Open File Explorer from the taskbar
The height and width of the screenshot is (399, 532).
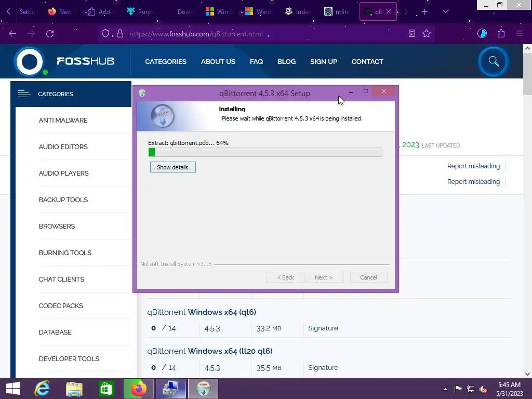(x=74, y=389)
